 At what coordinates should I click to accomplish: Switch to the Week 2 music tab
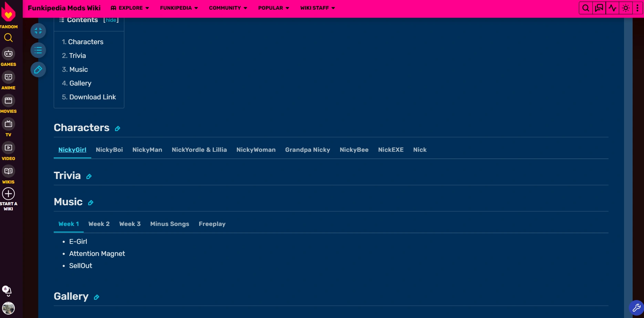coord(99,224)
